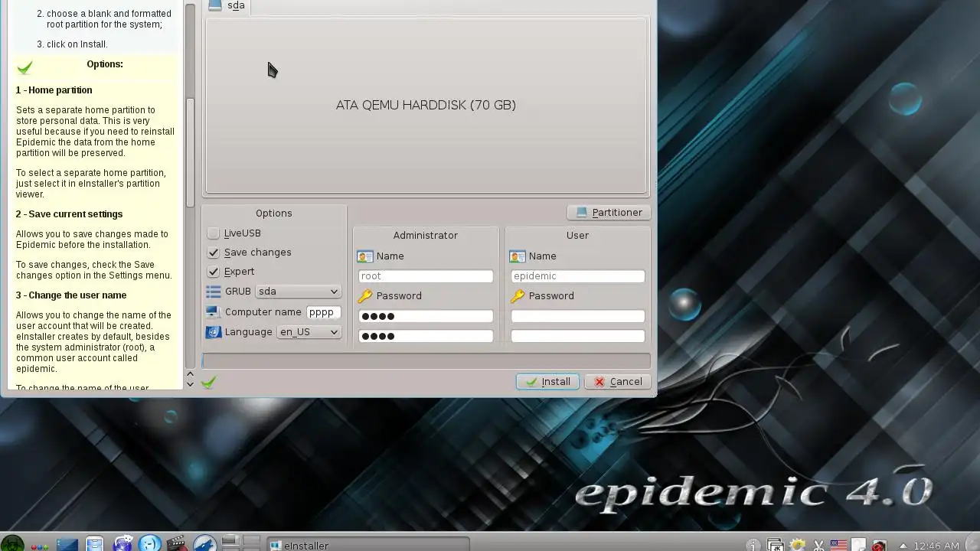980x551 pixels.
Task: Click the green checkmark below progress bar
Action: pos(208,381)
